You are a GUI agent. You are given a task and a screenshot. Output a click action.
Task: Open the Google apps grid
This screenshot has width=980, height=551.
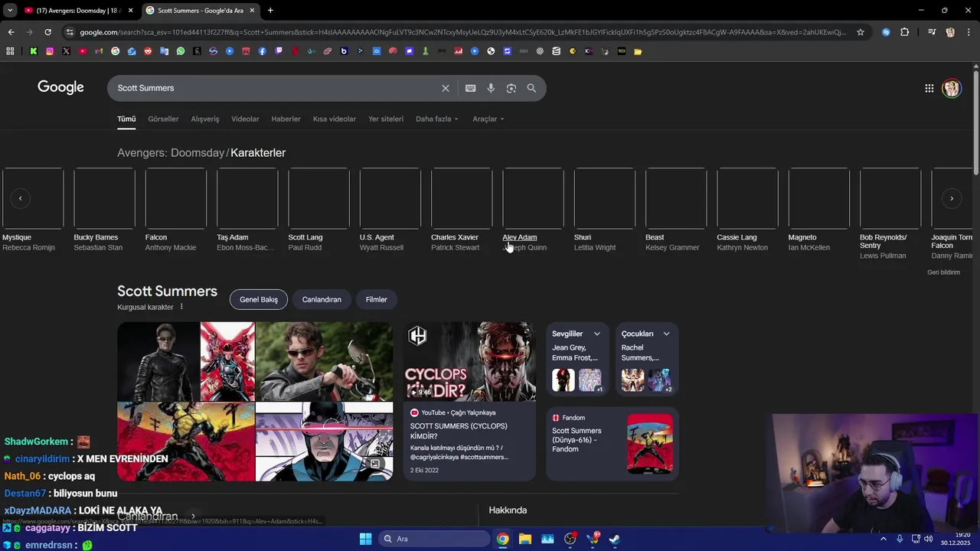929,88
